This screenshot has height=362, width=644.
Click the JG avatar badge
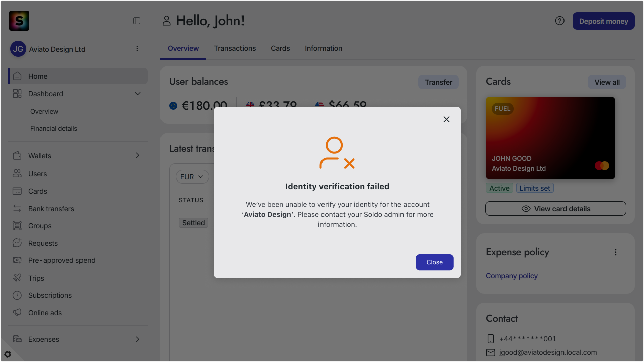pyautogui.click(x=18, y=49)
